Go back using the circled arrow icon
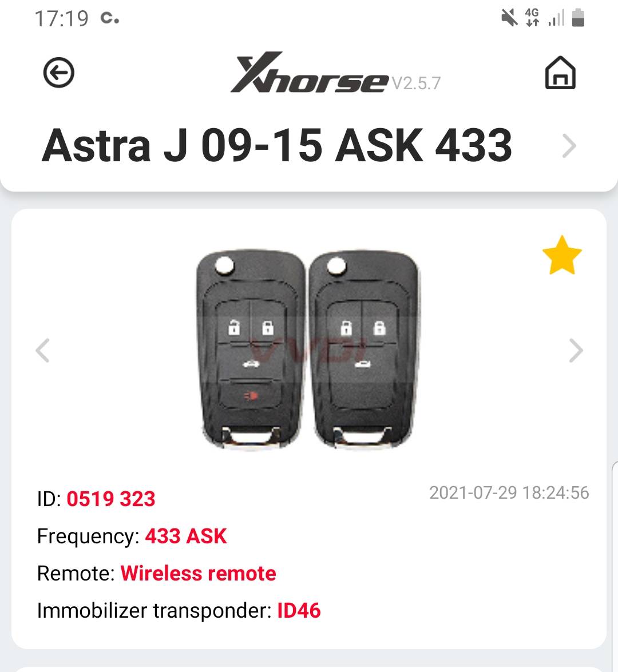 [59, 73]
